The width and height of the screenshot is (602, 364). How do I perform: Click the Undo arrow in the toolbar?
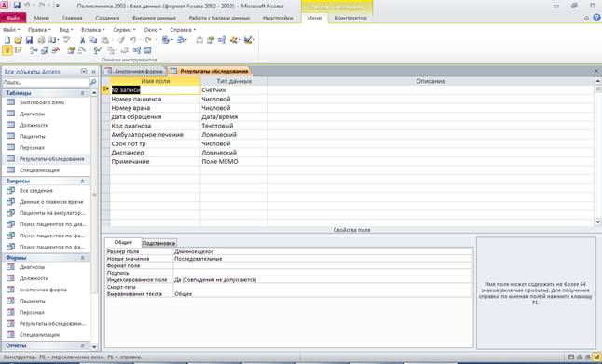(x=133, y=40)
